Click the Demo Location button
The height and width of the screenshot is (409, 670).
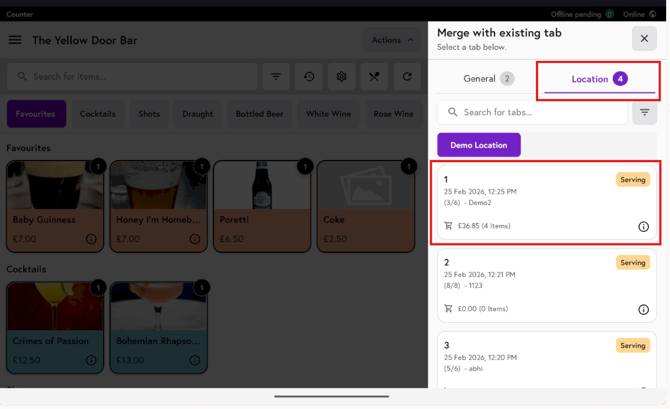point(478,145)
